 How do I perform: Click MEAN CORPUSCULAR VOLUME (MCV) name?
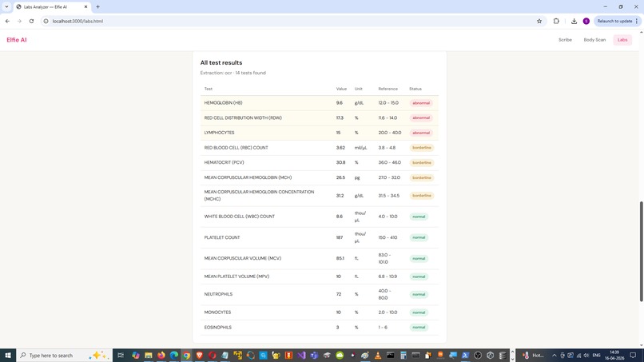(x=242, y=258)
